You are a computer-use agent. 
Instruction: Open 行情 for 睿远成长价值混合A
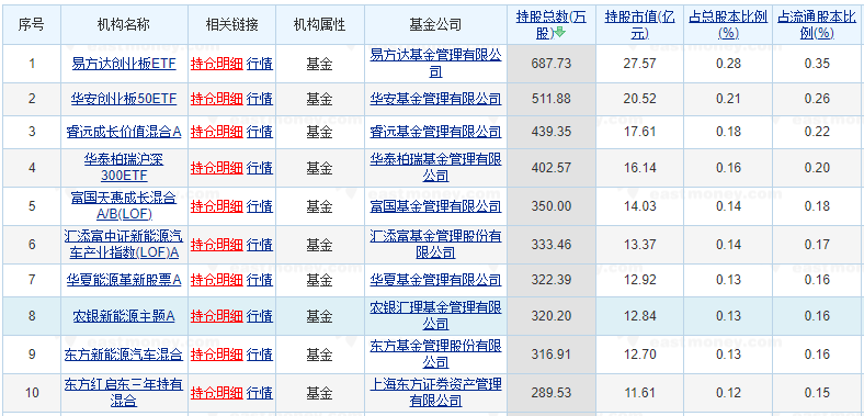(260, 132)
